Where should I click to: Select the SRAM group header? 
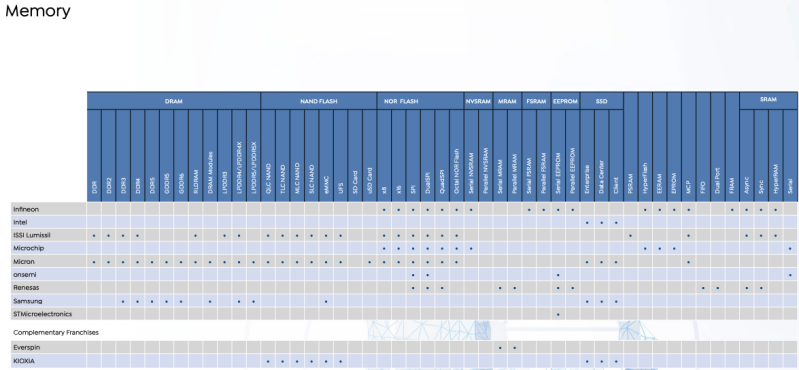click(768, 100)
